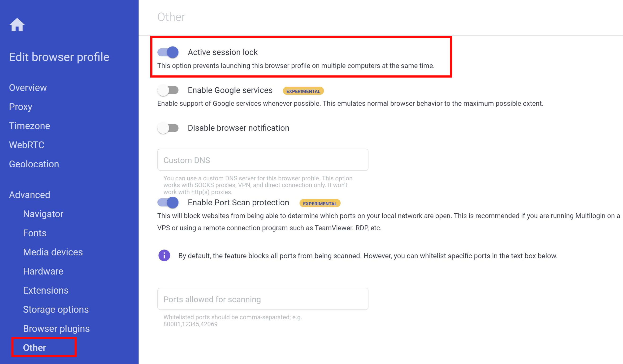Go to Extensions settings
The height and width of the screenshot is (364, 623).
click(x=46, y=290)
